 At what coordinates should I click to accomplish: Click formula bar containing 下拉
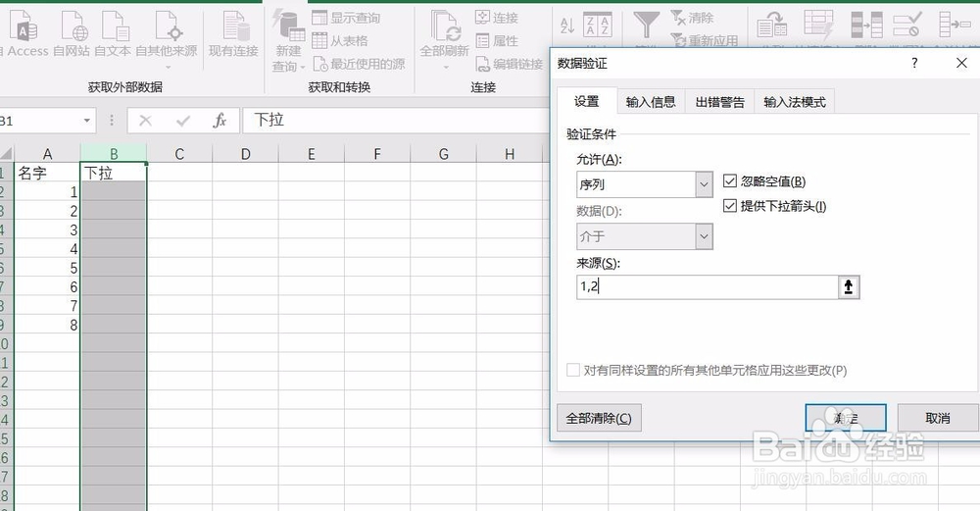pos(397,120)
